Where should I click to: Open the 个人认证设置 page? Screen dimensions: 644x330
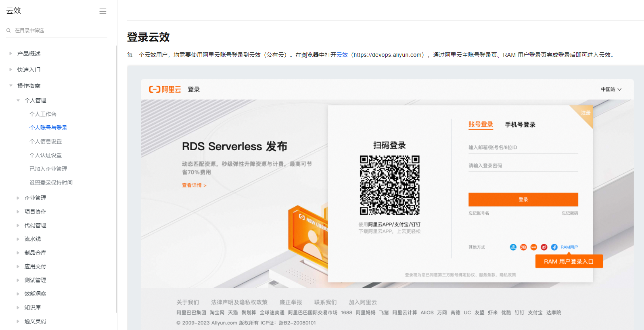point(46,155)
